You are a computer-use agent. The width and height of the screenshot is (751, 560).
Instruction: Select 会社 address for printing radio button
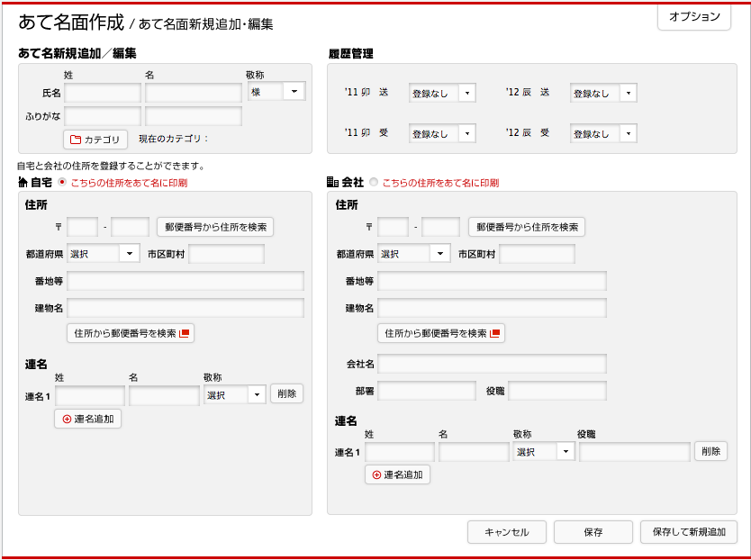(x=374, y=182)
